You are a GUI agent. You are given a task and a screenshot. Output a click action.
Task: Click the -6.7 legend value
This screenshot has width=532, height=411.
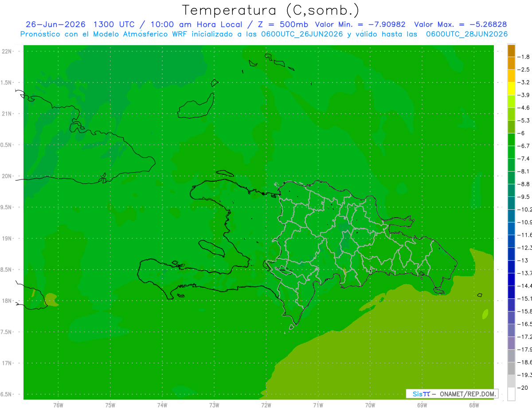524,146
